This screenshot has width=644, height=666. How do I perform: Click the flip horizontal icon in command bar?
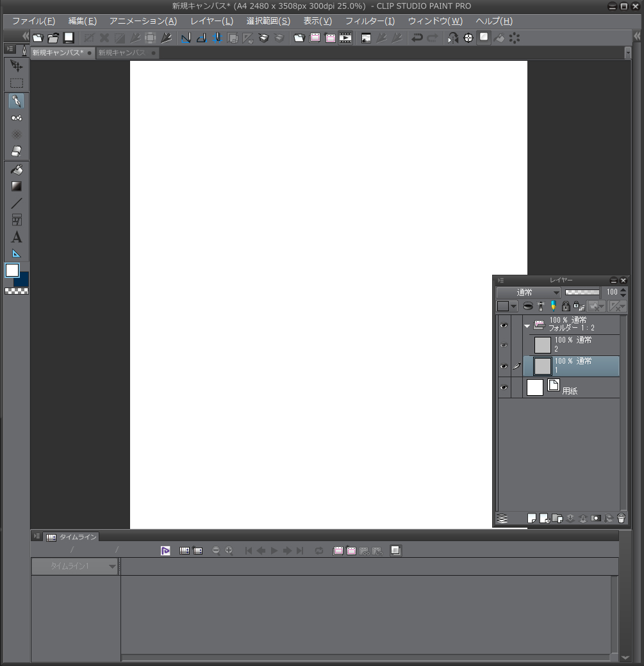[x=452, y=38]
